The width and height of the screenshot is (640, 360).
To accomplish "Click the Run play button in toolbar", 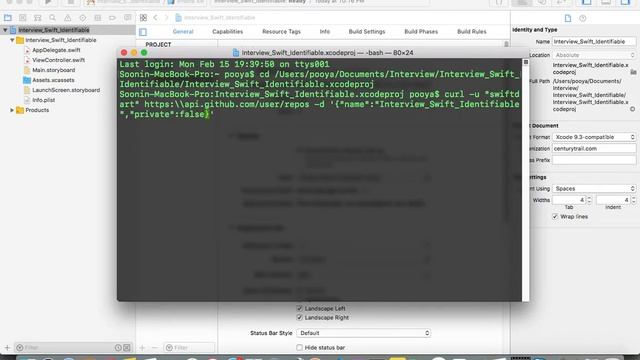I will coord(48,2).
